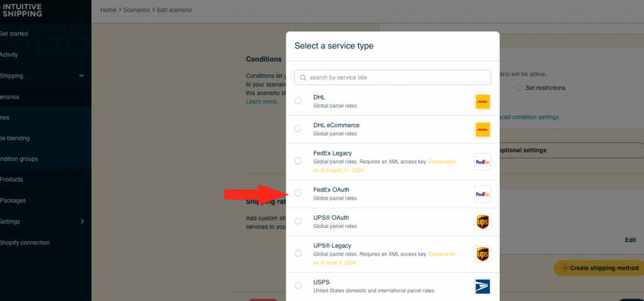644x301 pixels.
Task: Pick the UPS® OAuth radio option
Action: [x=297, y=221]
